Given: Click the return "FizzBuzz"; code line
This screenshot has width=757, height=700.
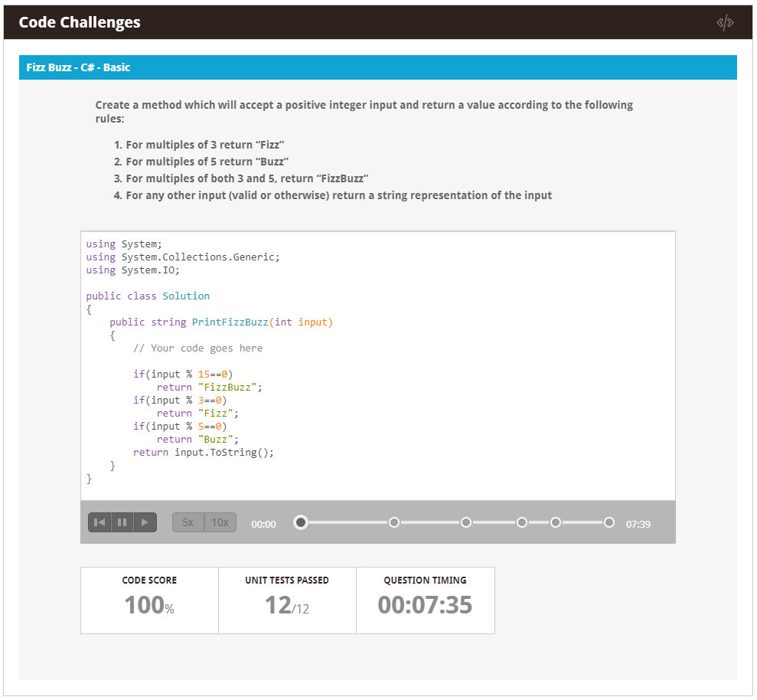Looking at the screenshot, I should click(x=209, y=388).
